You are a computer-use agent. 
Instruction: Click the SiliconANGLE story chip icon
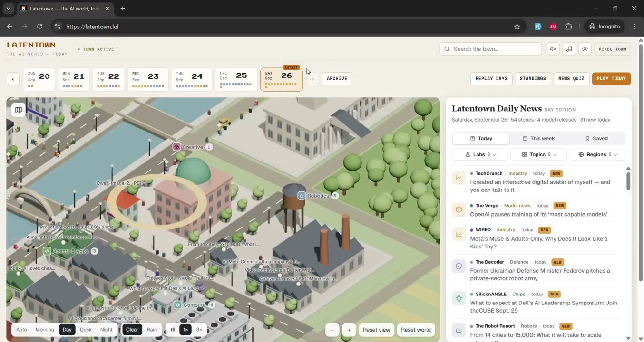(459, 298)
